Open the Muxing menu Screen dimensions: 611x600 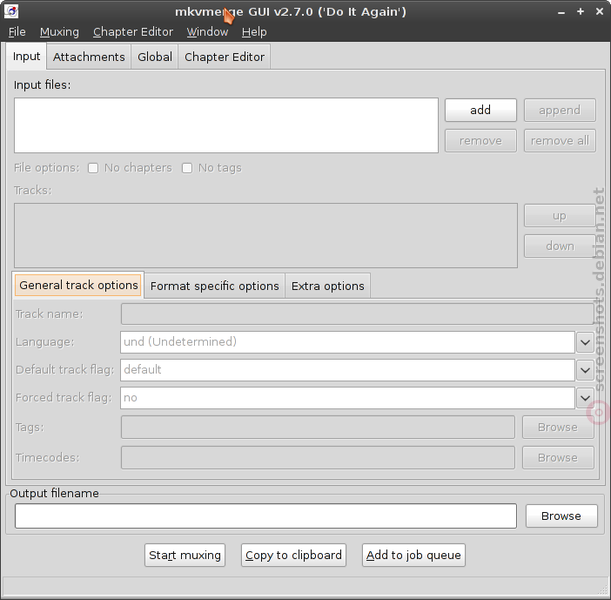pos(59,32)
